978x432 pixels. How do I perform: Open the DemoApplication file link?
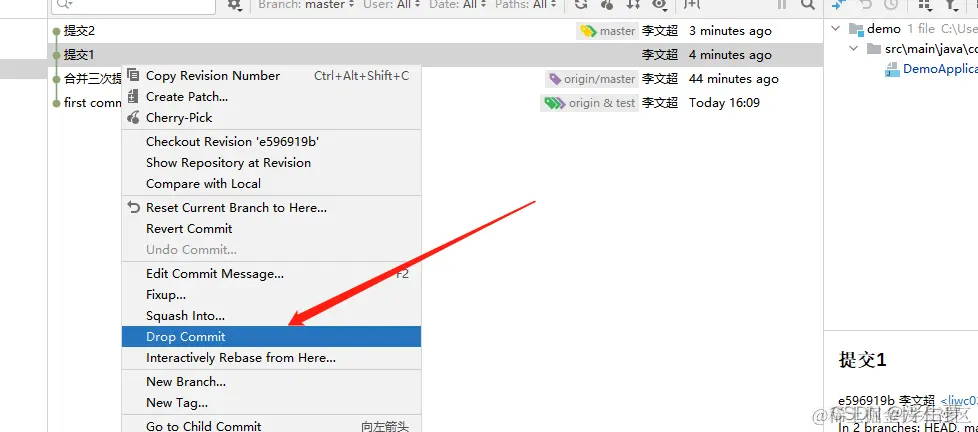click(940, 69)
